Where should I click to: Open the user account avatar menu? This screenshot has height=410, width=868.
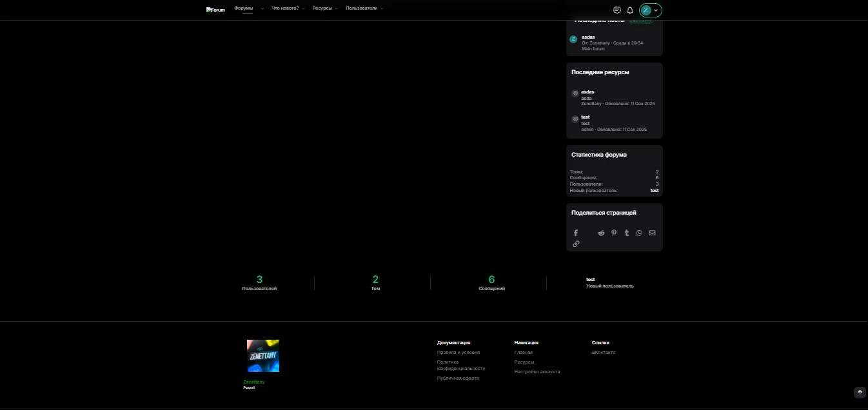(650, 10)
